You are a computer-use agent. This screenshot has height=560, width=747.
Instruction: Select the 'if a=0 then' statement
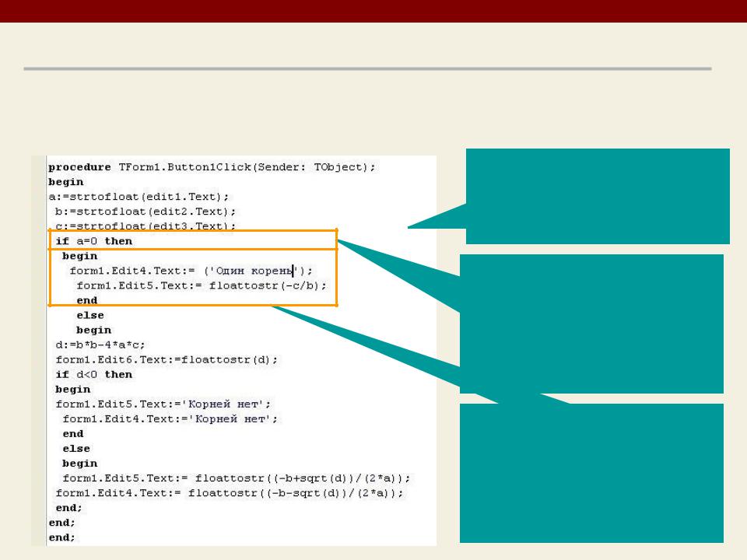tap(94, 241)
